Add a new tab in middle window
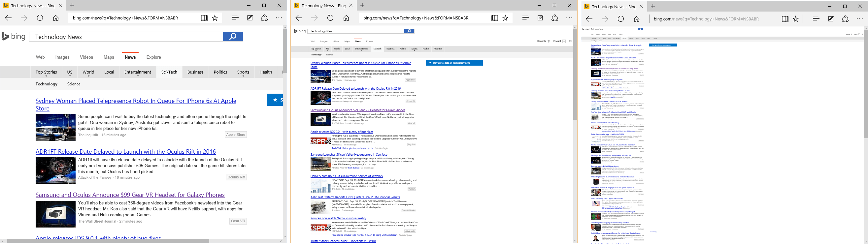This screenshot has height=244, width=868. click(x=363, y=5)
